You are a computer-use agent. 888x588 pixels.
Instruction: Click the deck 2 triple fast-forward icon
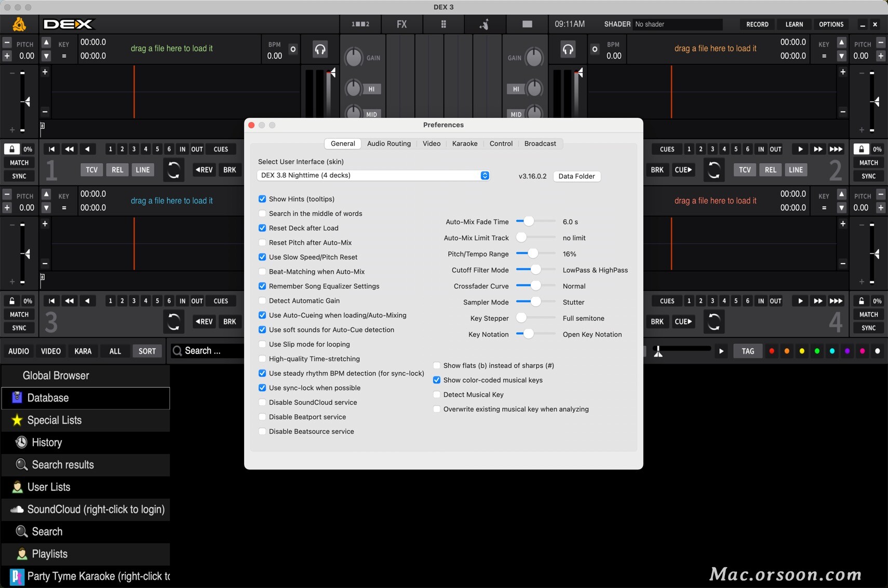point(836,149)
